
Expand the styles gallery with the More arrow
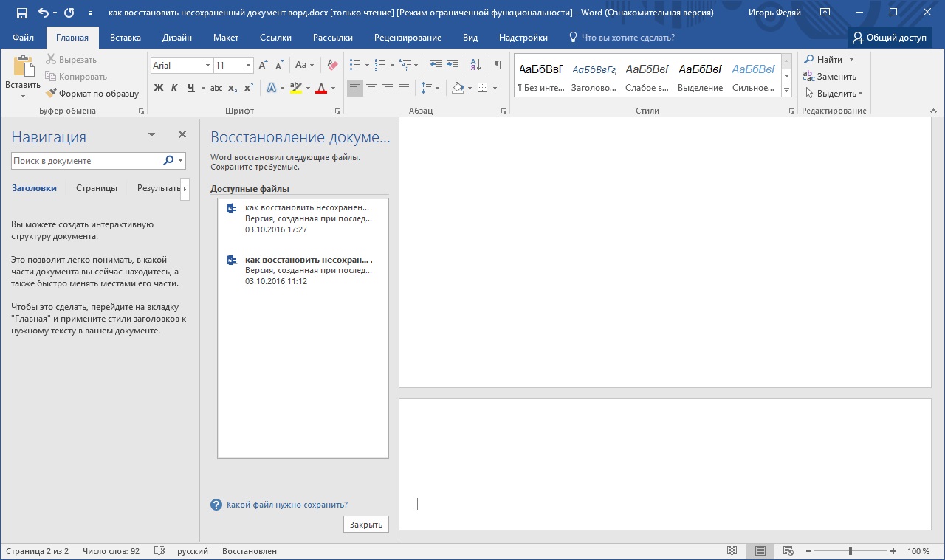click(786, 91)
